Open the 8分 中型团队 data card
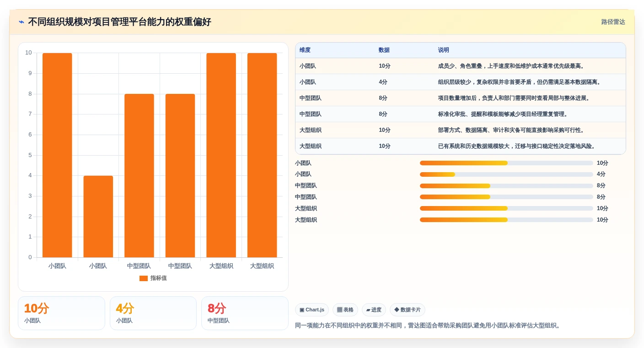 (x=245, y=313)
